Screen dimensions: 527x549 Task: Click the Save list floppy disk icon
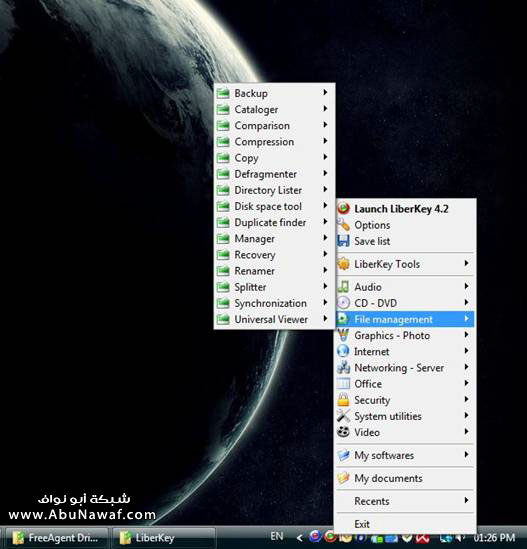tap(344, 241)
